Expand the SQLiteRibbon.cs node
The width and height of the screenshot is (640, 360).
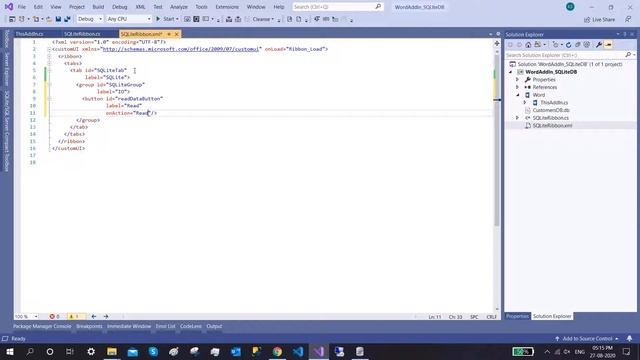[x=518, y=118]
